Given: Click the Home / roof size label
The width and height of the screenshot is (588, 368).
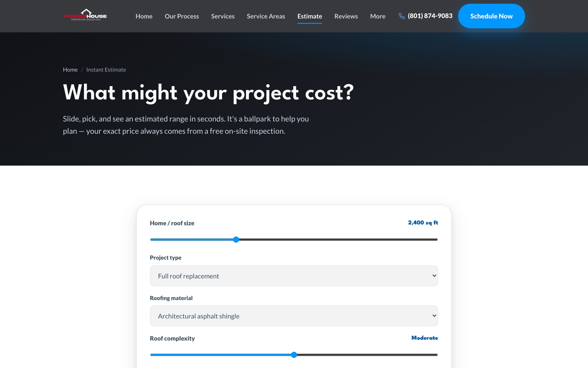Looking at the screenshot, I should 172,223.
